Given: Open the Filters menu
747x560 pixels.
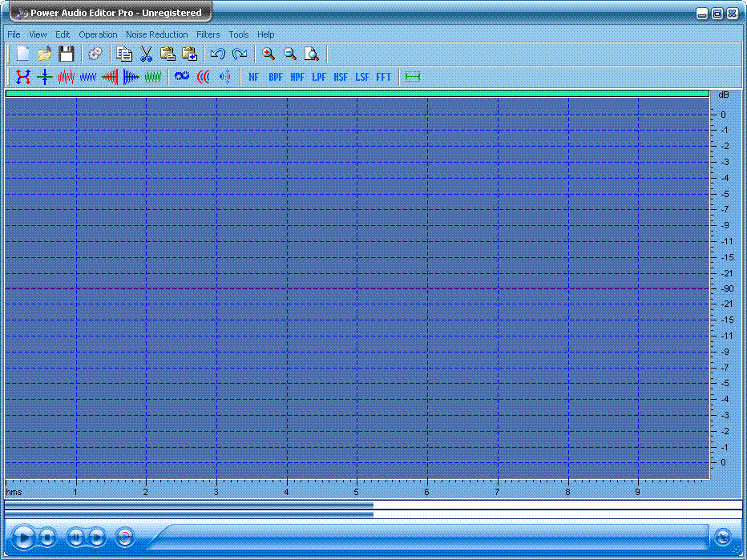Looking at the screenshot, I should [x=208, y=34].
